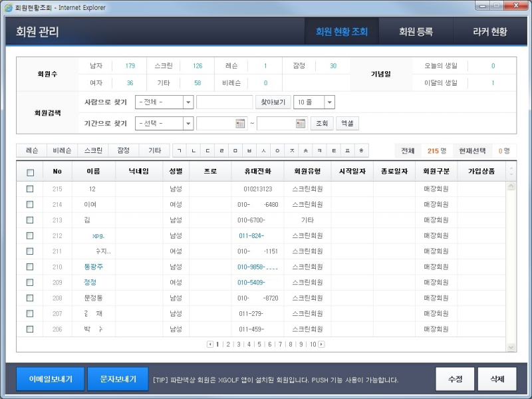This screenshot has height=399, width=532.
Task: Check the checkbox for member 동광주
Action: point(30,267)
